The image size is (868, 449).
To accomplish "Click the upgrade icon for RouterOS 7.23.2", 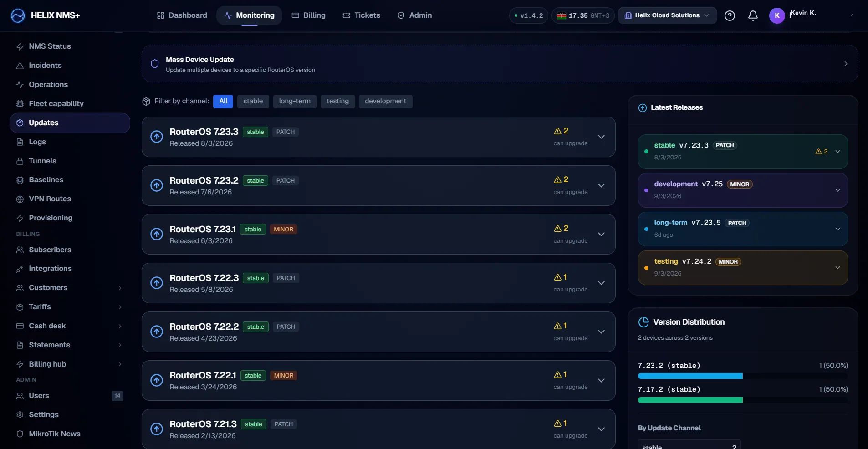I will (157, 185).
